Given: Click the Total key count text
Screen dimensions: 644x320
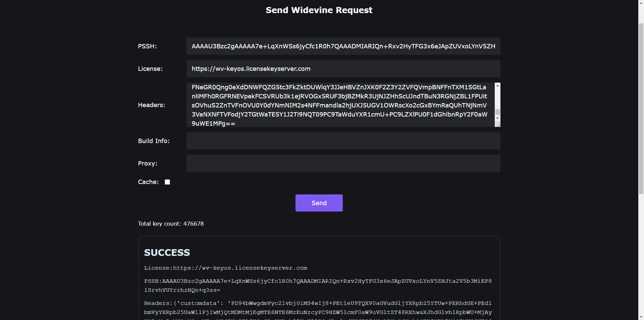Looking at the screenshot, I should [x=171, y=224].
